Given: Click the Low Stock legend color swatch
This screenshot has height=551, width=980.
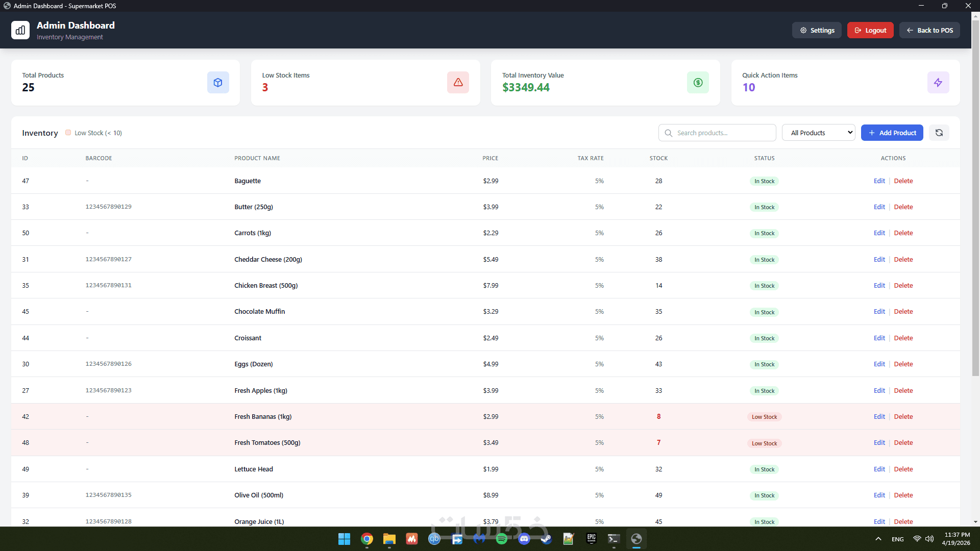Looking at the screenshot, I should coord(68,133).
